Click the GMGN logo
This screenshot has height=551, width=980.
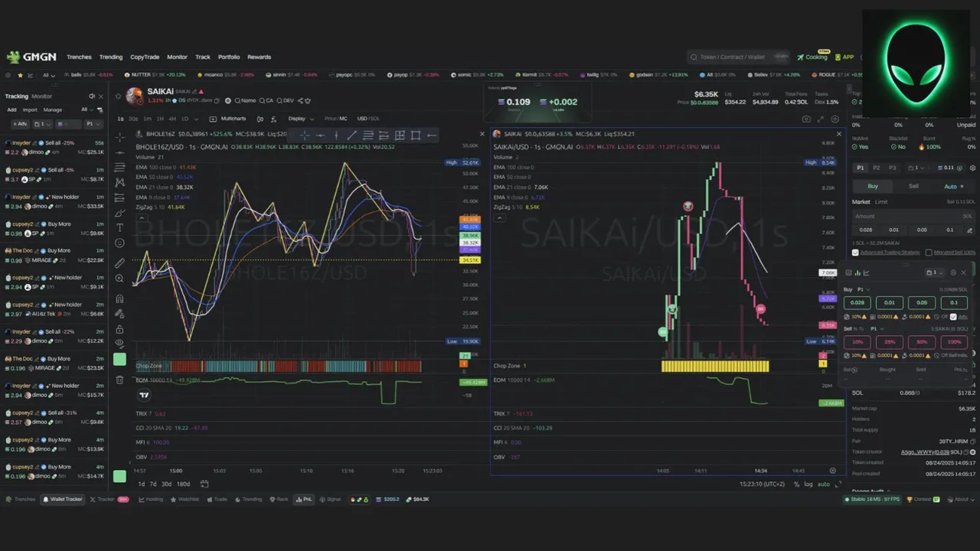31,57
